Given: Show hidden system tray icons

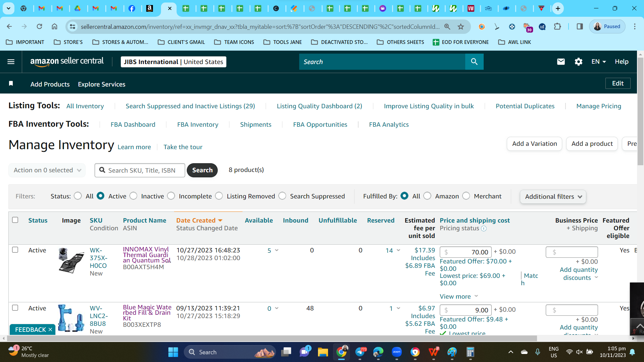Looking at the screenshot, I should coord(511,352).
